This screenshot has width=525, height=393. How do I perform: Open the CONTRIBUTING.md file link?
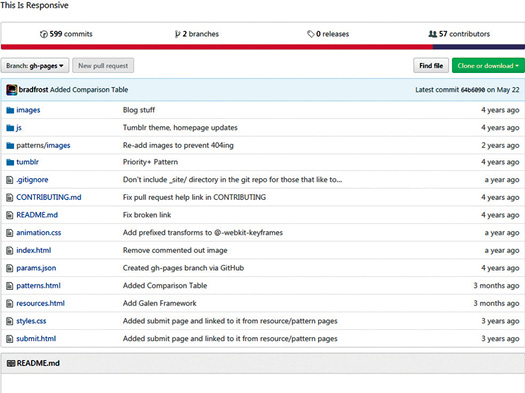point(49,198)
